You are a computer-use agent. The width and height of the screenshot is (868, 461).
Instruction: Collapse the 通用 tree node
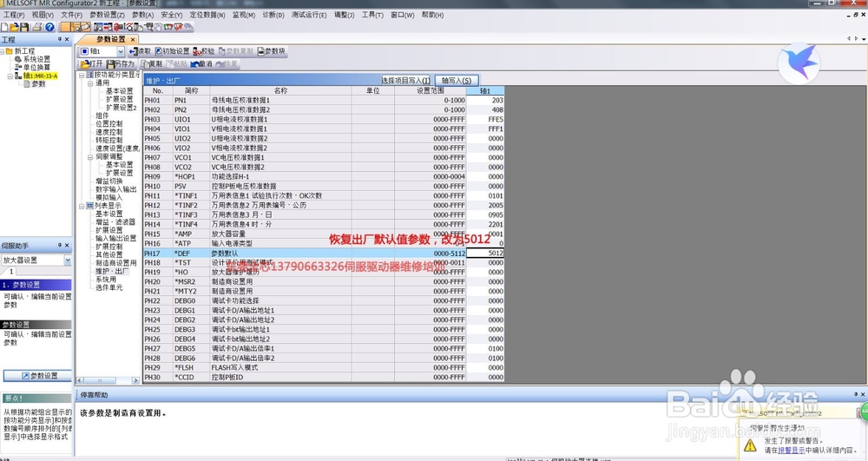click(x=90, y=83)
